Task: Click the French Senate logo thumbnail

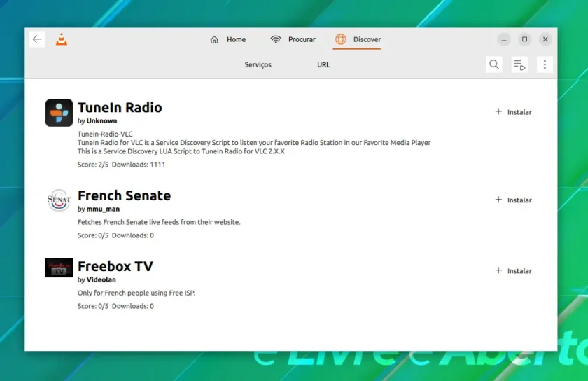Action: point(59,200)
